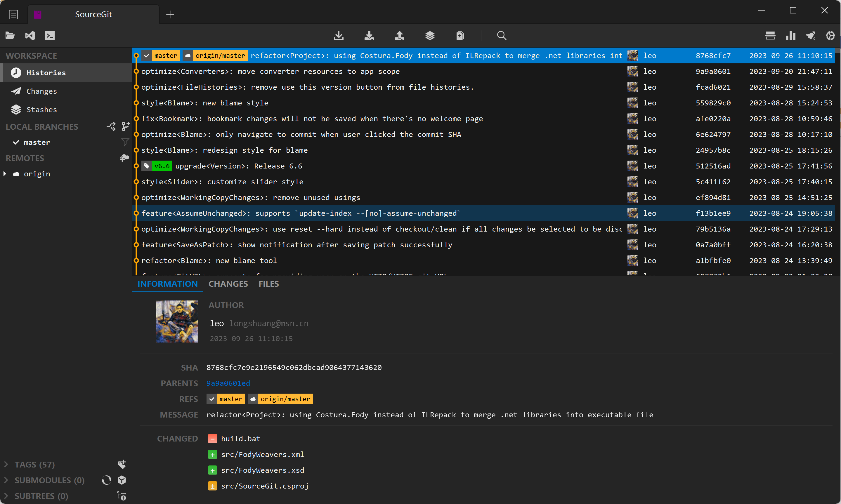Click the Push toolbar icon
The width and height of the screenshot is (841, 504).
[399, 35]
